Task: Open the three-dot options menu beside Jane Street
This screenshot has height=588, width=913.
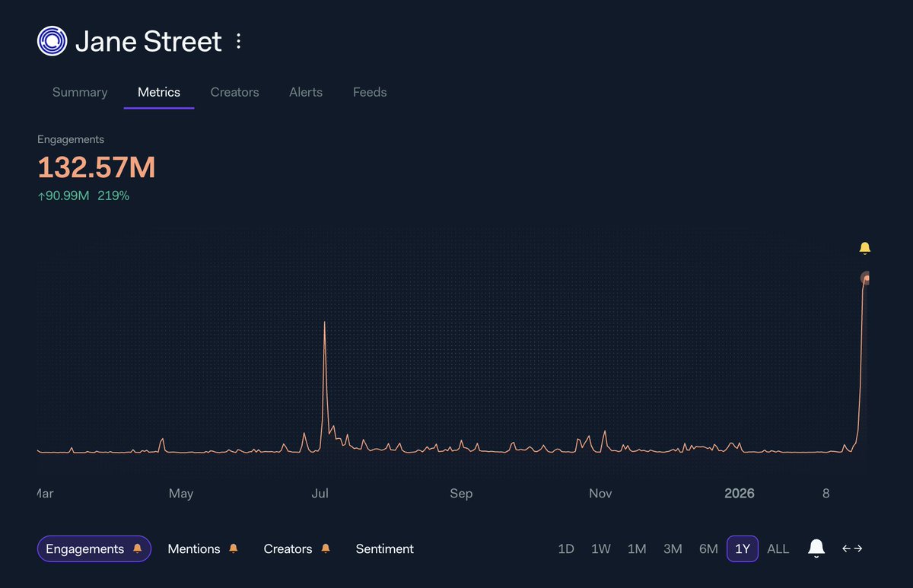Action: (x=238, y=42)
